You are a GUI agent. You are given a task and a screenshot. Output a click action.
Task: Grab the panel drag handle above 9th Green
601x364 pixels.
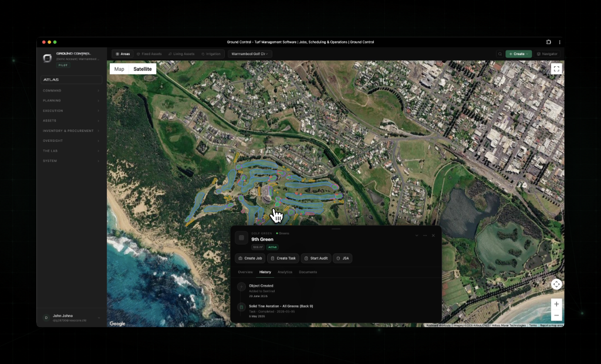pos(336,229)
